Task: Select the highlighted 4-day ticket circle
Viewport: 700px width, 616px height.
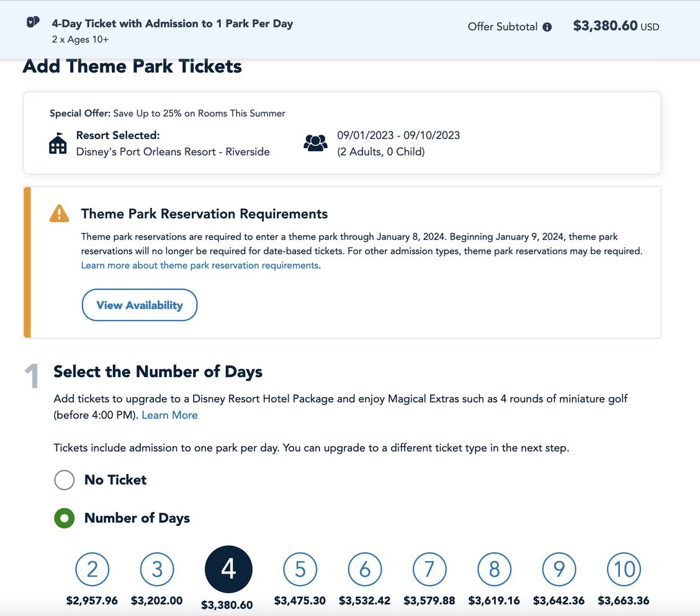Action: point(228,569)
